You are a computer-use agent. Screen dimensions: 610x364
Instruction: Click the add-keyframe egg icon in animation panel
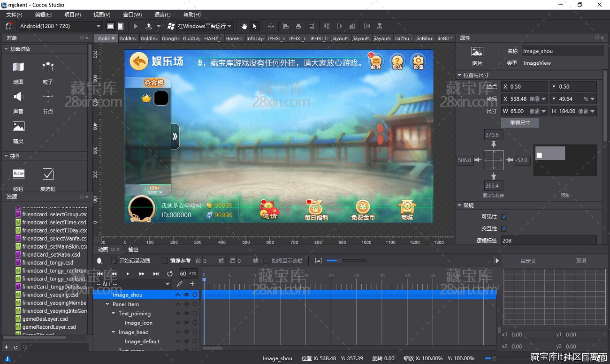99,261
